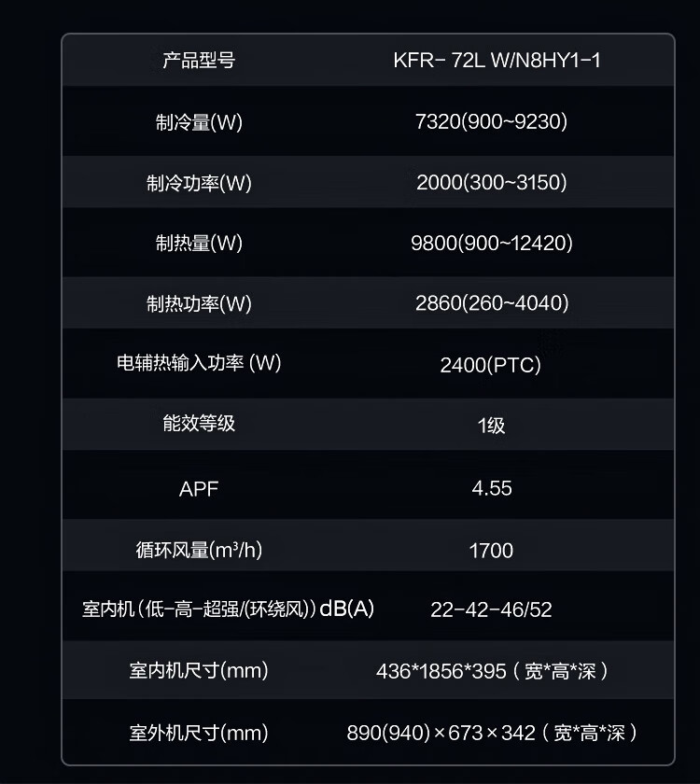This screenshot has height=784, width=700.
Task: Click the 制冷功率(W) label
Action: pos(199,183)
